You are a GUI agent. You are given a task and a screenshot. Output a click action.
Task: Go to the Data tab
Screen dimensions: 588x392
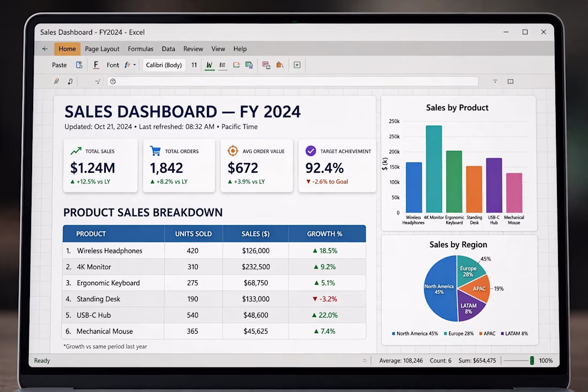click(168, 49)
